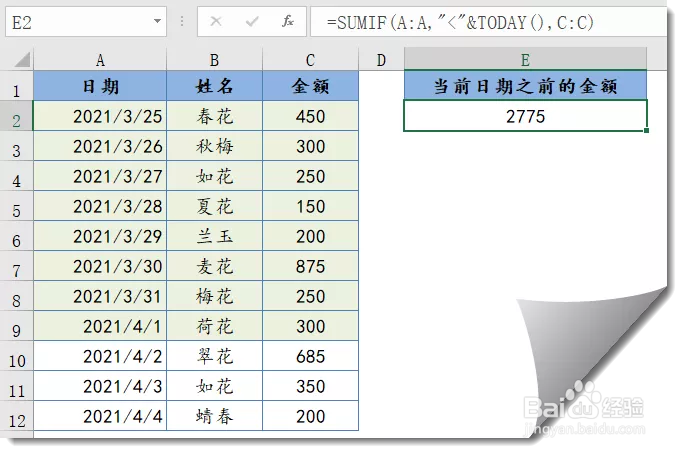This screenshot has width=682, height=453.
Task: Select column E header
Action: pos(525,60)
